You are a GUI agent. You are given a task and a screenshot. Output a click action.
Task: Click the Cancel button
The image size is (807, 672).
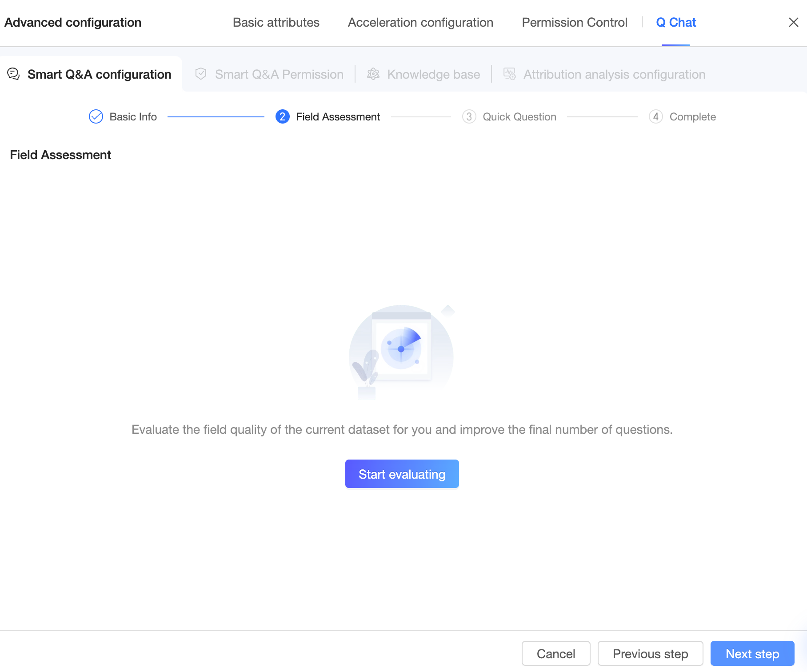click(556, 653)
